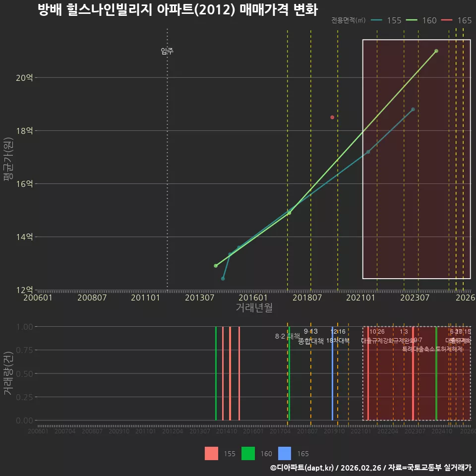Image resolution: width=476 pixels, height=476 pixels.
Task: Click the '14억' y-axis label
Action: click(x=24, y=237)
